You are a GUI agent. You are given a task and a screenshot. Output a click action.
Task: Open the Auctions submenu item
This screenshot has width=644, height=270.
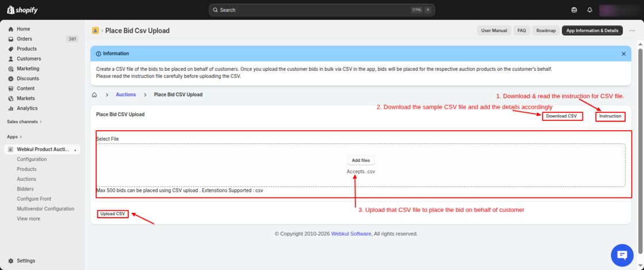[x=26, y=179]
